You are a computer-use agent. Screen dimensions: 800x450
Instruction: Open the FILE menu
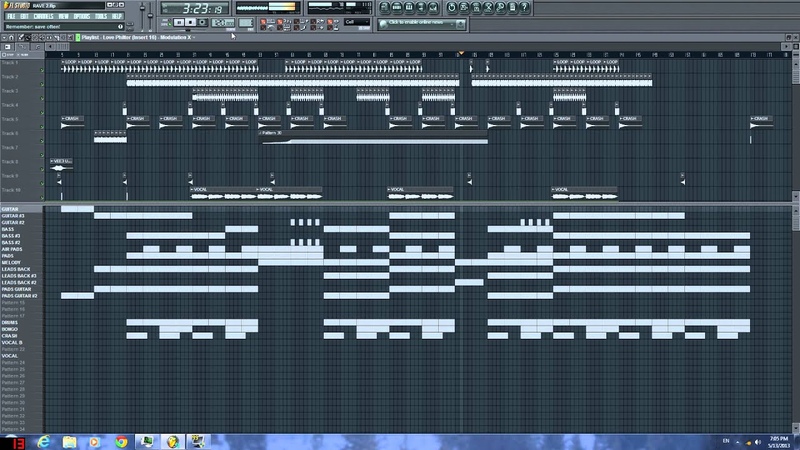11,16
